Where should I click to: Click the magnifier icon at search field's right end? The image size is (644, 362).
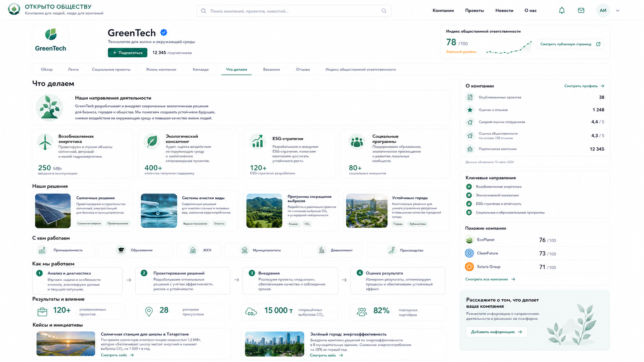[x=384, y=11]
